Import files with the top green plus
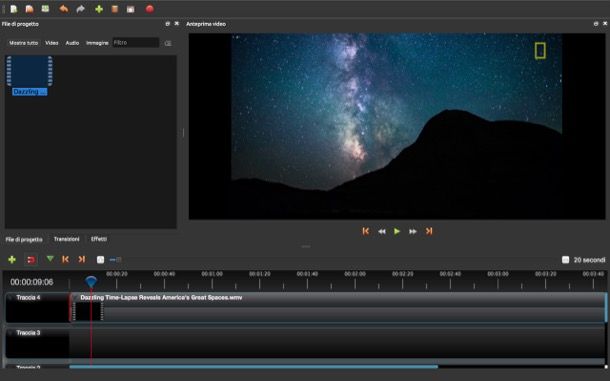The image size is (610, 381). pos(99,9)
